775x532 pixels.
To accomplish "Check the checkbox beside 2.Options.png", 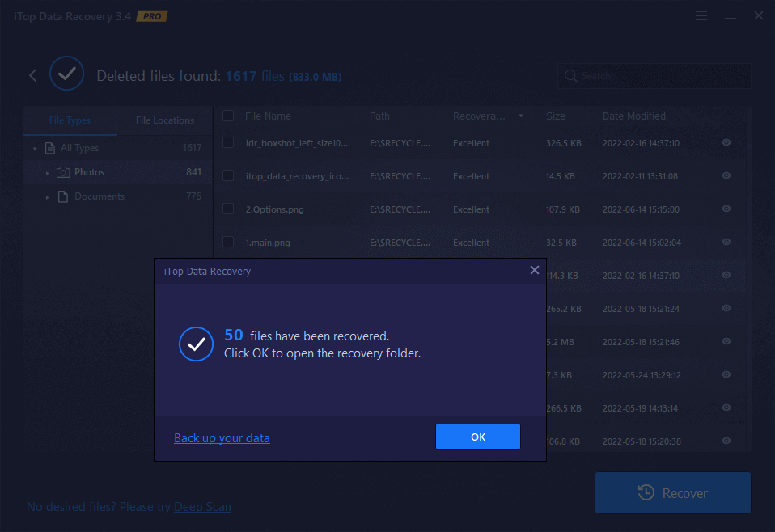I will (227, 209).
